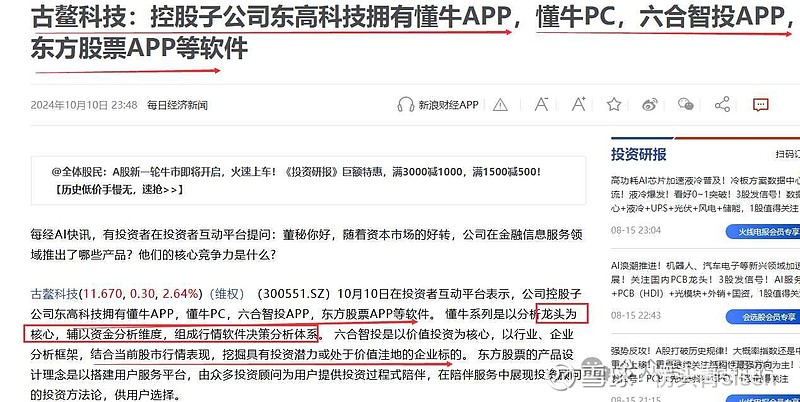
Task: Click the article date 2024年10月10日 23:48
Action: point(84,106)
